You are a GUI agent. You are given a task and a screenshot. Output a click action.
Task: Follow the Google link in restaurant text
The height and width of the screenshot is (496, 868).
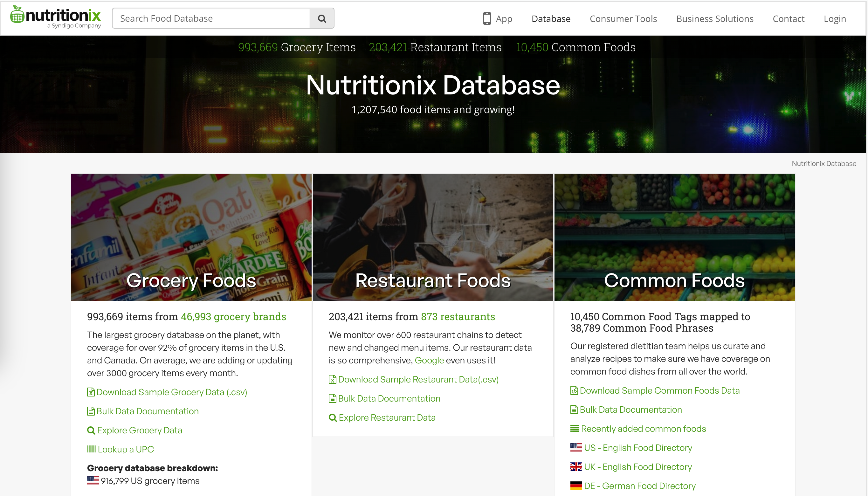pyautogui.click(x=429, y=361)
